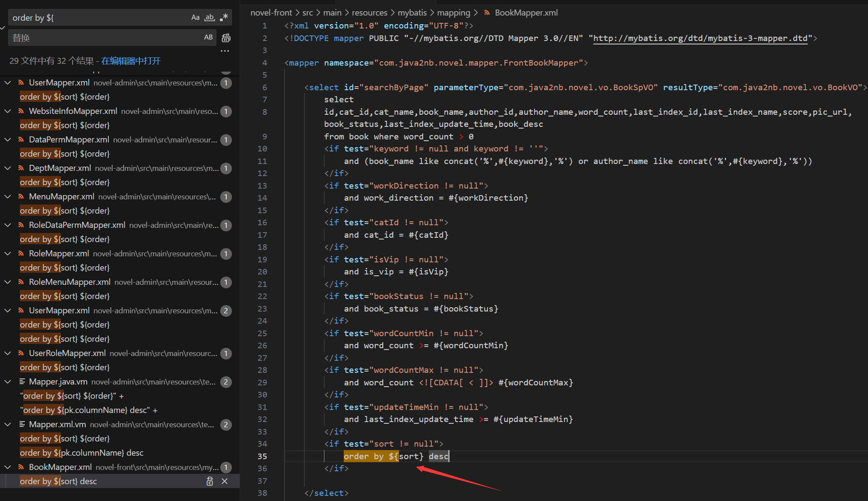Collapse the DeptMapper.xml result group
The image size is (868, 501).
8,168
